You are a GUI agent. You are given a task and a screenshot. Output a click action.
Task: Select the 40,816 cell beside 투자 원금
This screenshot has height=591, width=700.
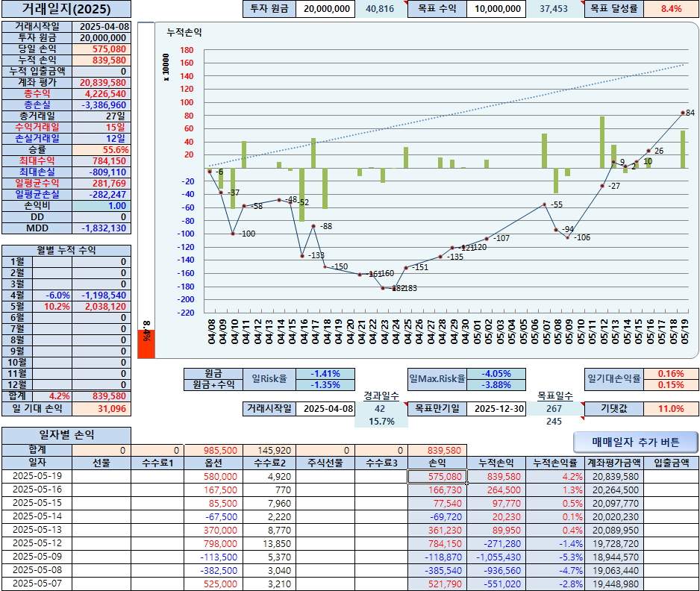tap(381, 8)
